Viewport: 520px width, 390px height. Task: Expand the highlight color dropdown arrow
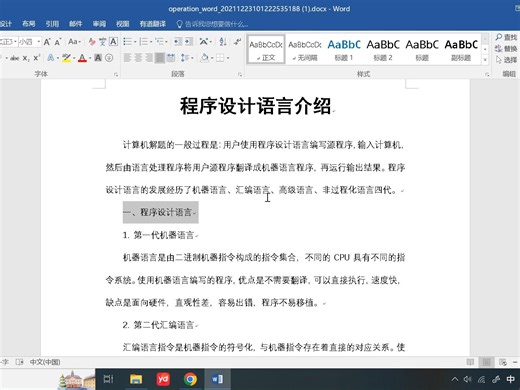point(74,58)
